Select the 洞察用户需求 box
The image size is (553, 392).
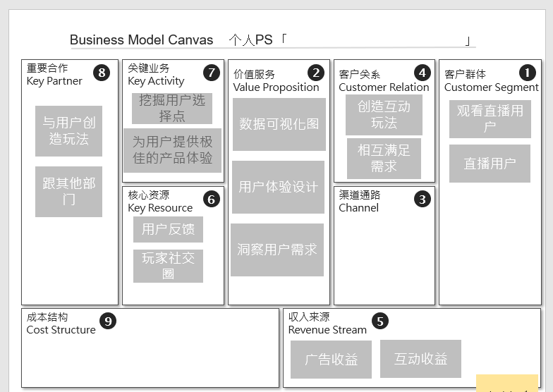[277, 250]
